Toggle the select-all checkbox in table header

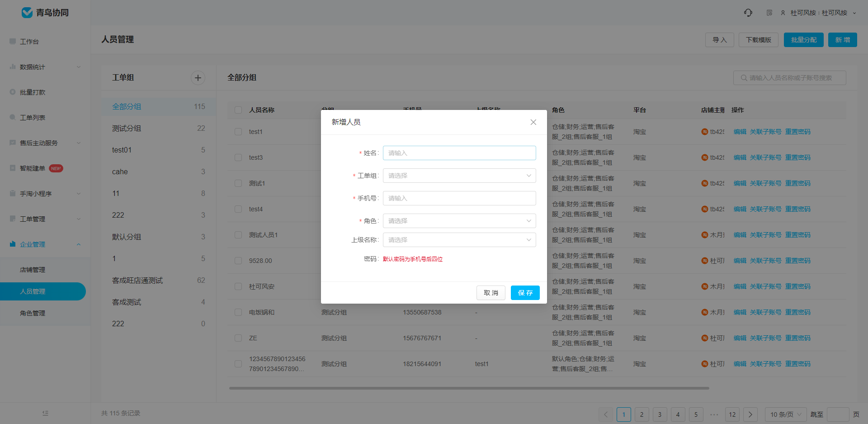tap(238, 110)
